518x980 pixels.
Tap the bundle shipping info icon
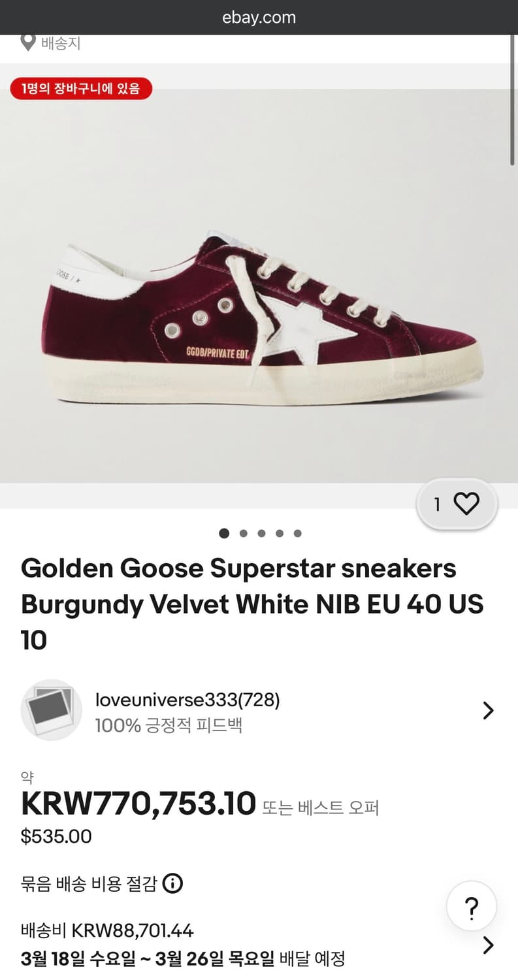tap(172, 884)
